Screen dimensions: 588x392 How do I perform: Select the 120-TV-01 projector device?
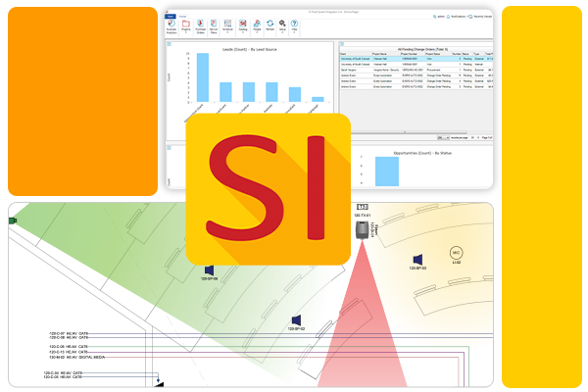click(362, 229)
